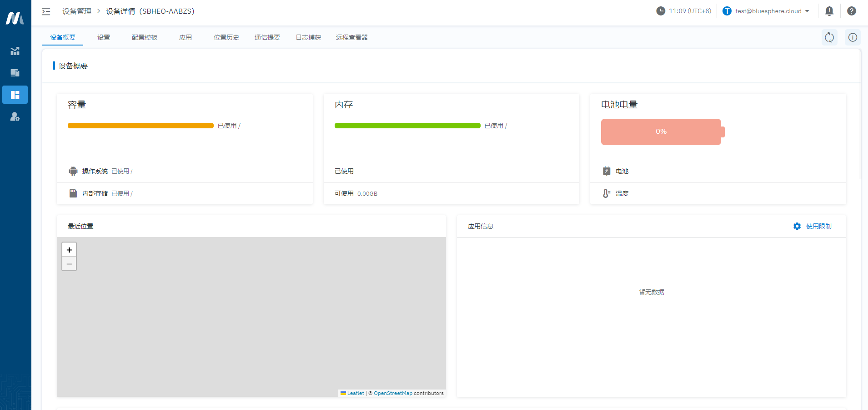Viewport: 868px width, 410px height.
Task: Open the user settings icon in sidebar
Action: point(15,117)
